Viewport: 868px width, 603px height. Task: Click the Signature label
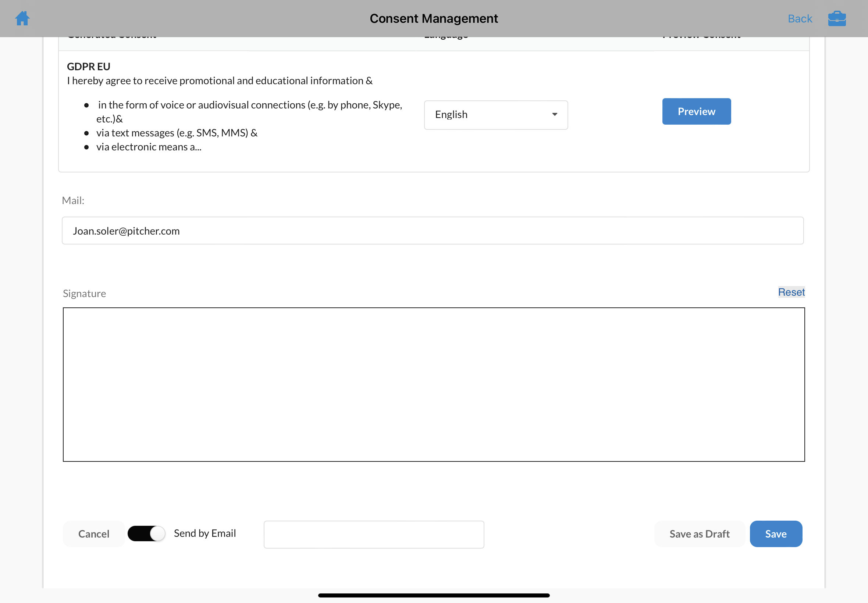84,293
